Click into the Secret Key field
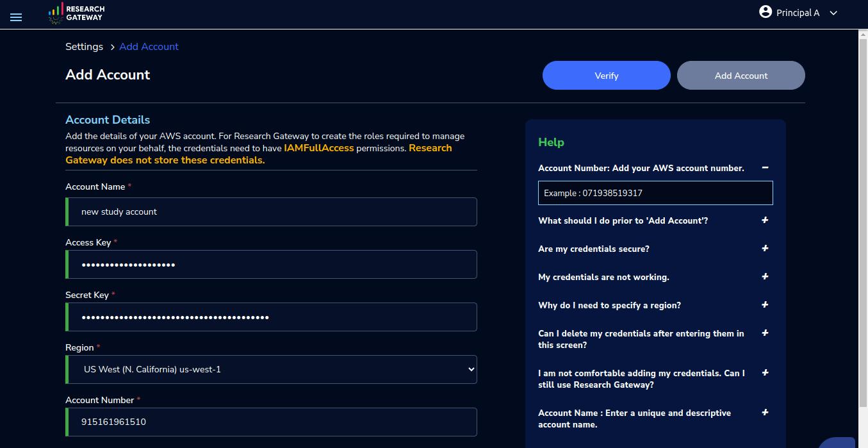 [x=271, y=317]
